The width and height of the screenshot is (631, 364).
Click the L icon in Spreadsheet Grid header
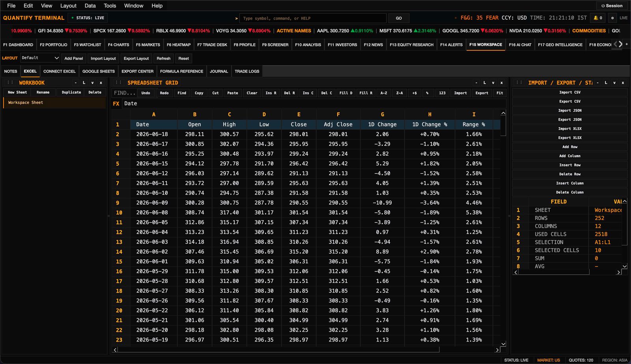coord(485,83)
